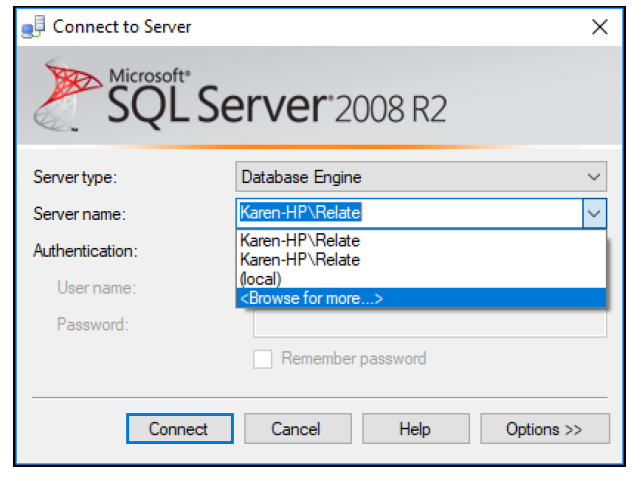Click the Remember password label
The width and height of the screenshot is (644, 481).
[354, 359]
